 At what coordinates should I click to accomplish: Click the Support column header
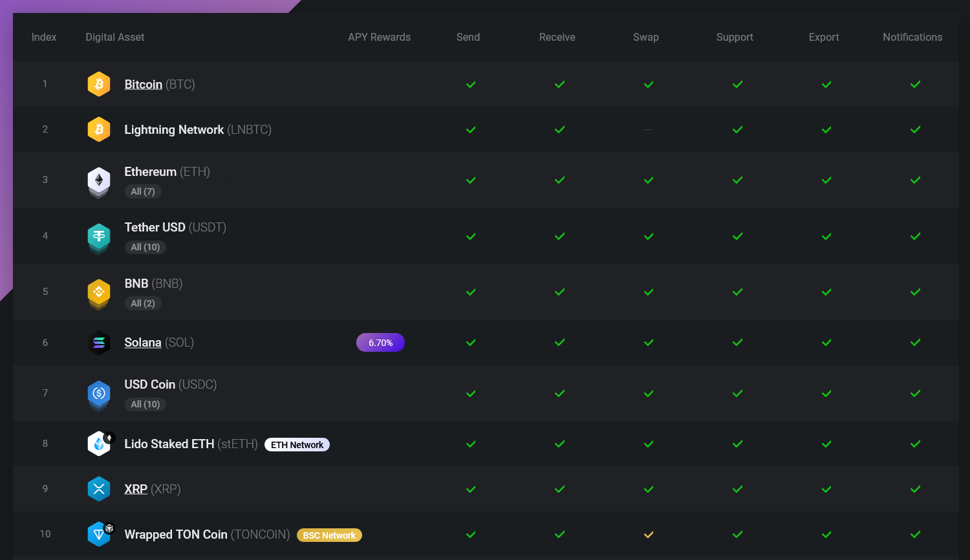tap(735, 38)
